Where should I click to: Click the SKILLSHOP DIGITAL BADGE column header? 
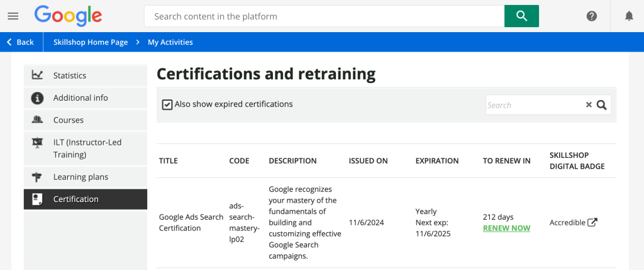[577, 160]
